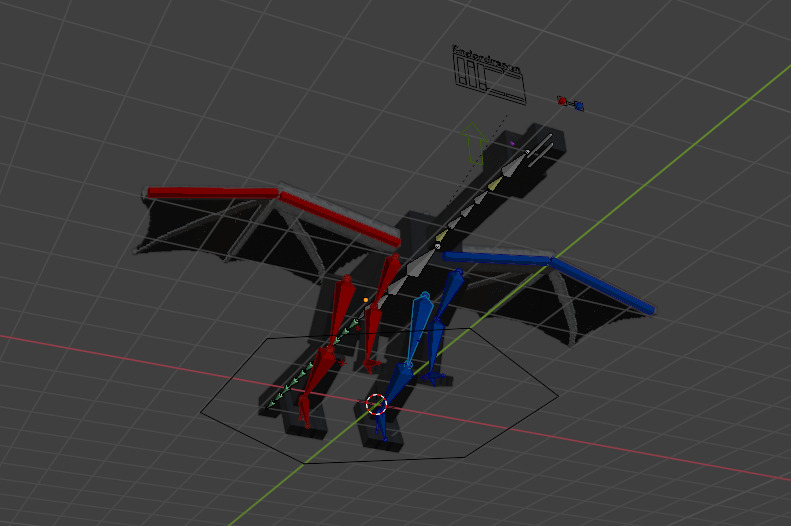The width and height of the screenshot is (791, 526).
Task: Select the small blue sphere control
Action: [579, 106]
